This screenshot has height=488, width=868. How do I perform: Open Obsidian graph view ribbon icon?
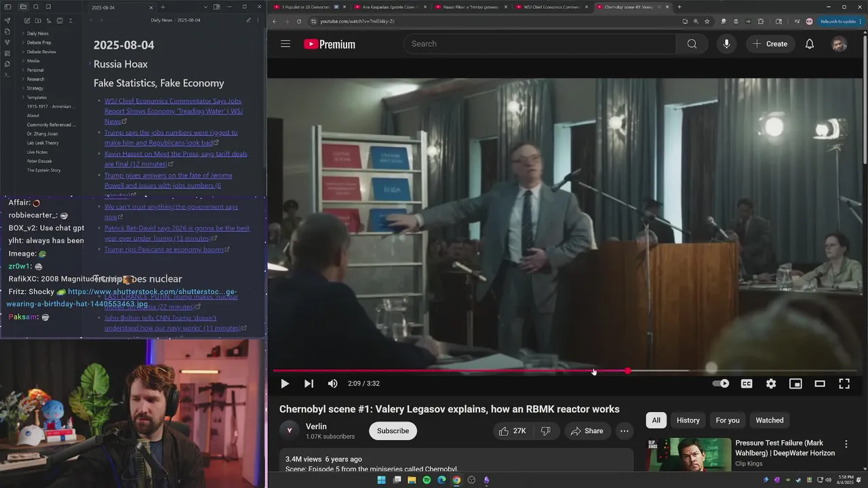[7, 43]
